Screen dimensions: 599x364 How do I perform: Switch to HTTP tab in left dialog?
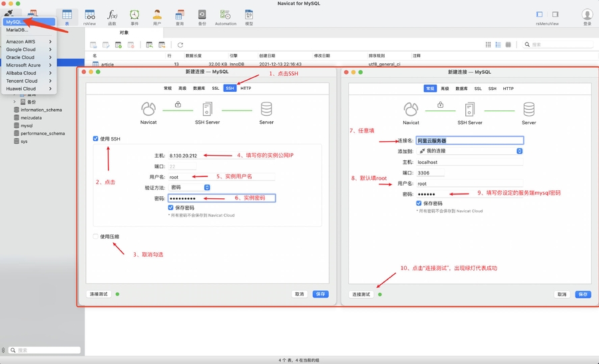[x=246, y=88]
